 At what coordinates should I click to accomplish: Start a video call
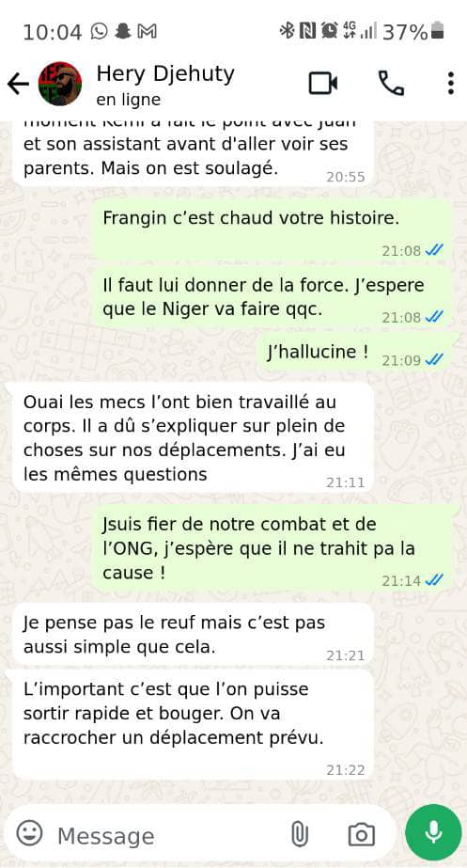click(323, 84)
